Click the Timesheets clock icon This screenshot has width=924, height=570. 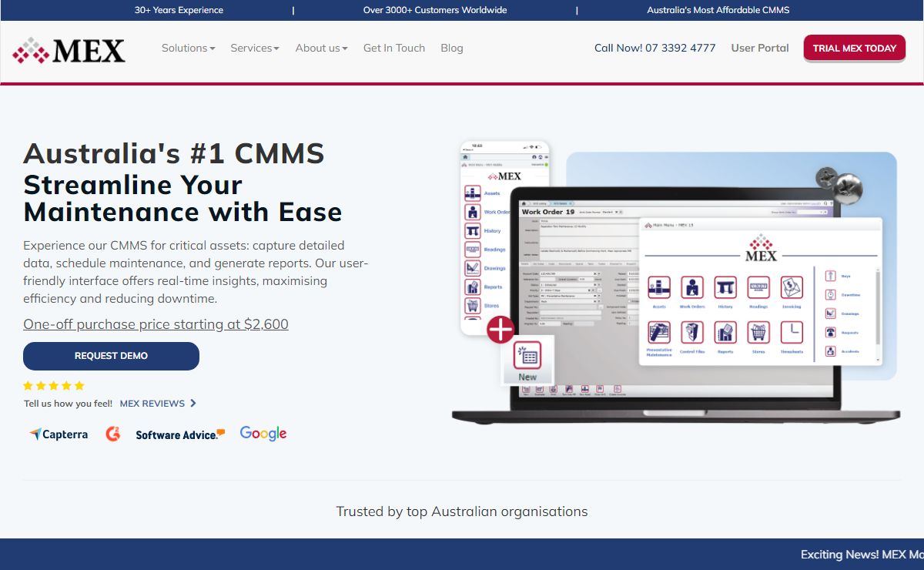792,334
